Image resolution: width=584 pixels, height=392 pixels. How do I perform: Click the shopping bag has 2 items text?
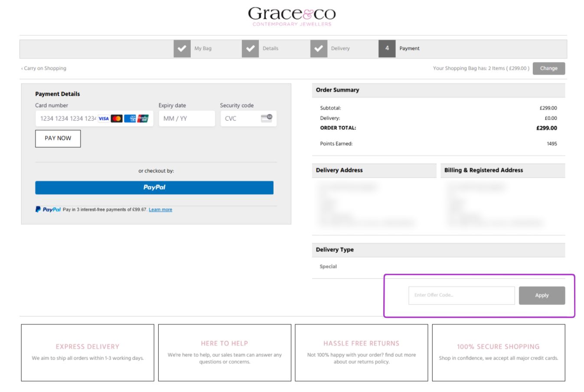[481, 68]
